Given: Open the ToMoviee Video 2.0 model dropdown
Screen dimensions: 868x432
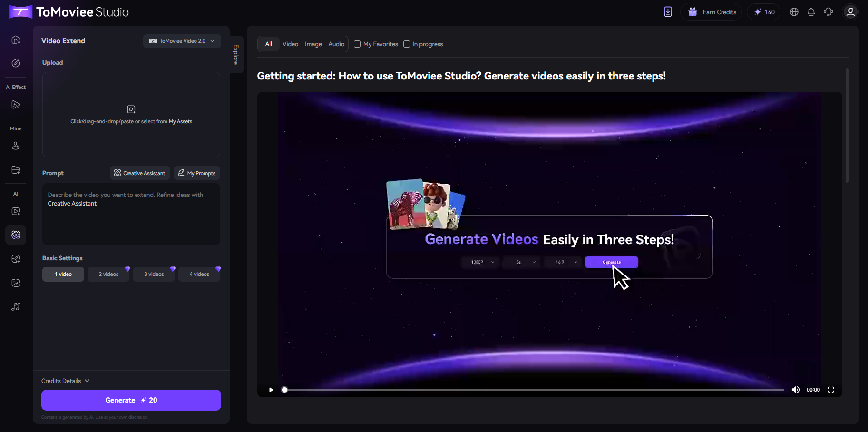Looking at the screenshot, I should [x=182, y=41].
